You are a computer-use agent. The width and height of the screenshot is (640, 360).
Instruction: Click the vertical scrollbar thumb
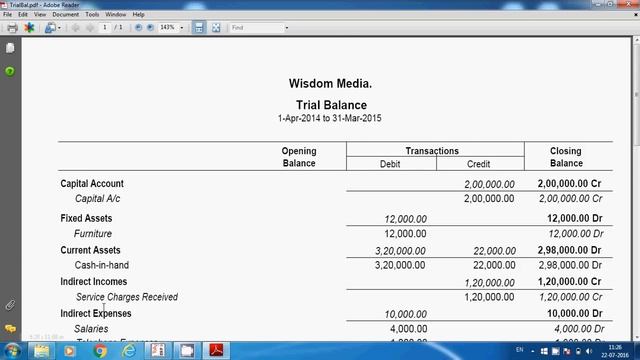click(x=636, y=96)
